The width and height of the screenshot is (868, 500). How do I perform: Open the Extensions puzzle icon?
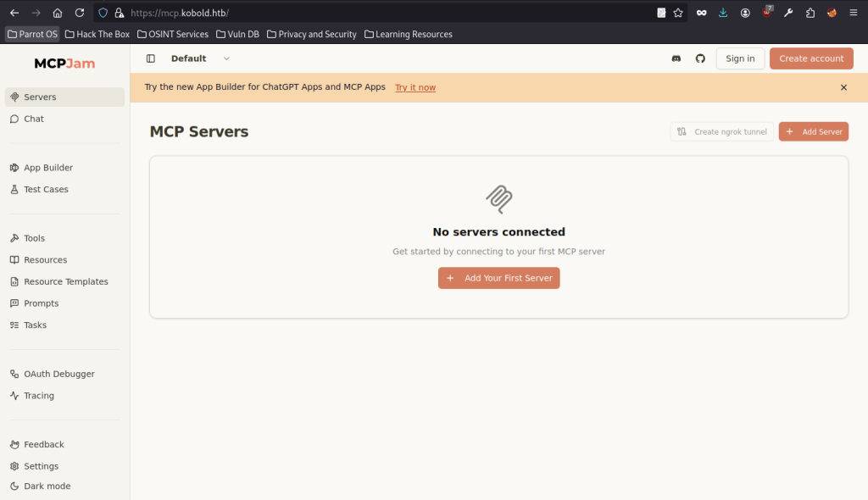[x=810, y=13]
